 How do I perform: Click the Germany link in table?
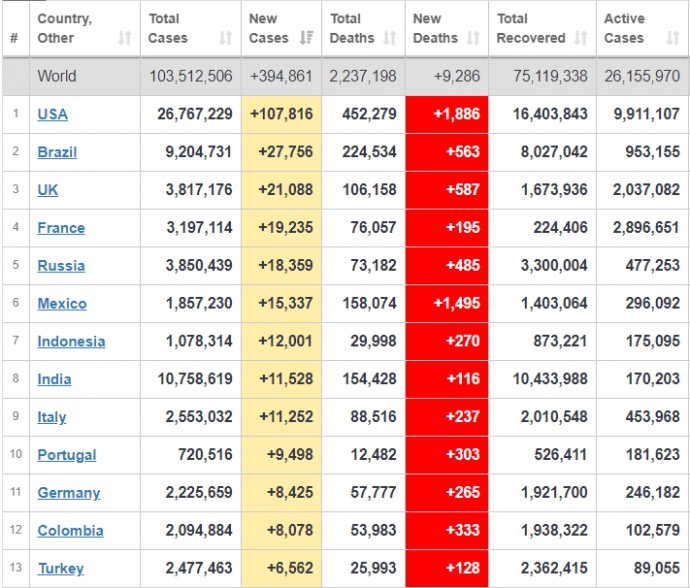click(69, 493)
